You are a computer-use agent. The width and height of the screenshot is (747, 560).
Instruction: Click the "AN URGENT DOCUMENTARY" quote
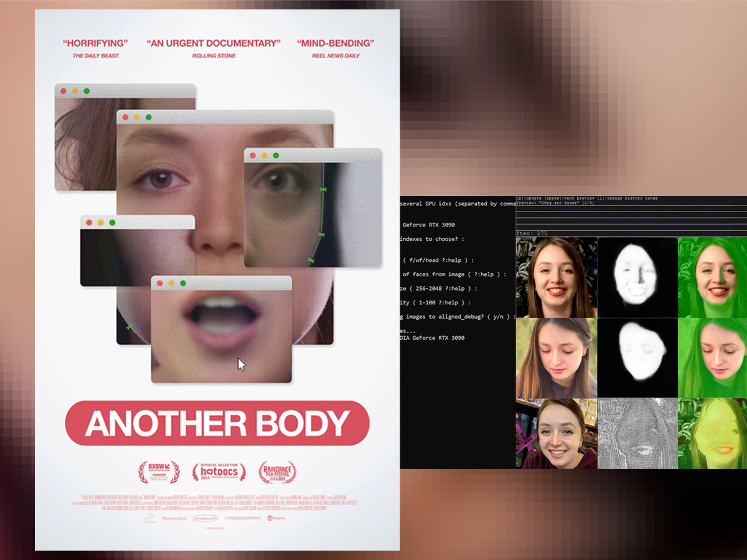214,44
